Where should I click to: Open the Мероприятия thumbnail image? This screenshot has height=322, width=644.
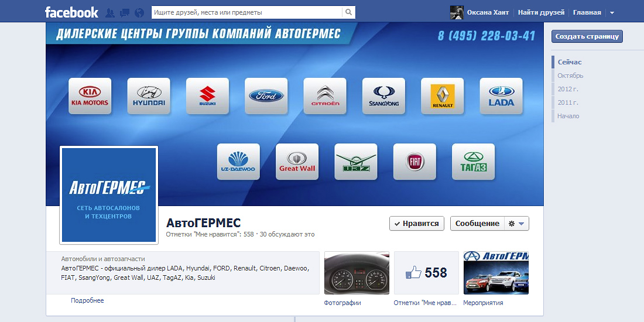[x=496, y=273]
